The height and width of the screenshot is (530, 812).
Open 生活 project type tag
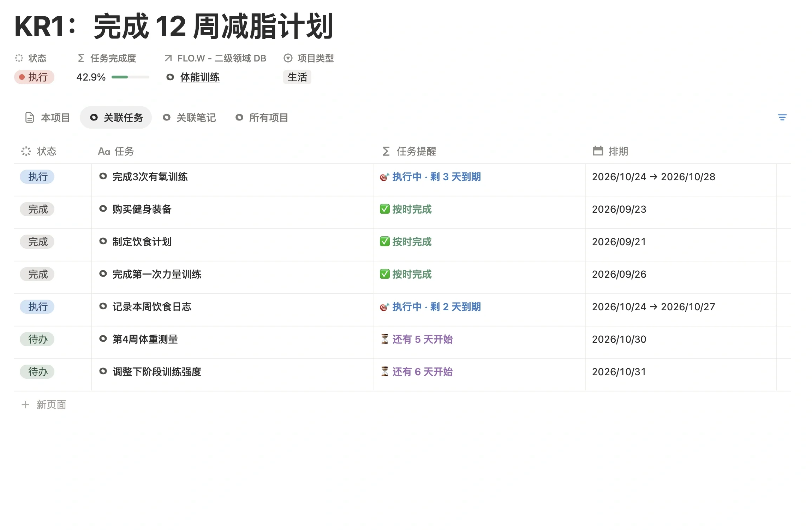(x=297, y=77)
